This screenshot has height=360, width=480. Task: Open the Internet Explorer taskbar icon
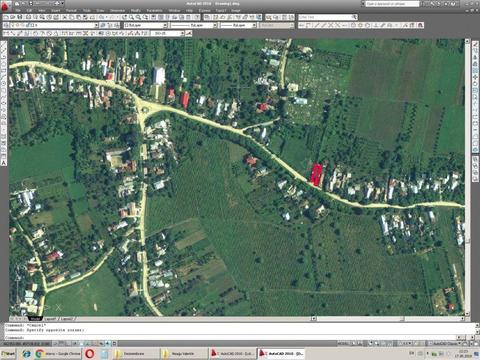pyautogui.click(x=27, y=353)
